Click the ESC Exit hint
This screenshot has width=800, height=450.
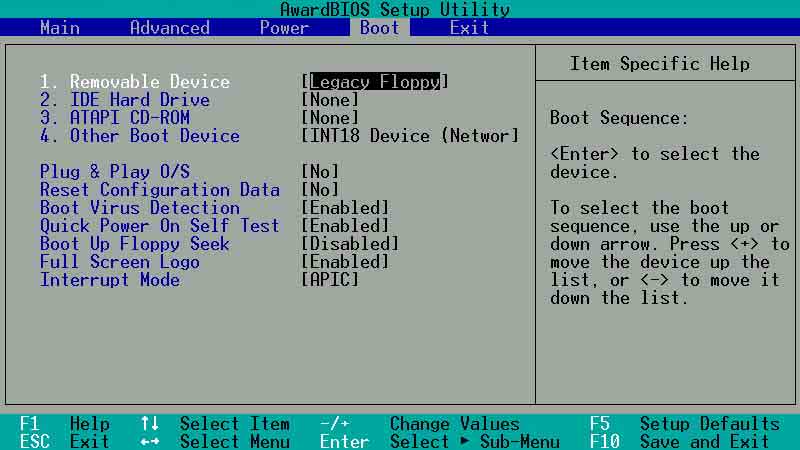65,441
